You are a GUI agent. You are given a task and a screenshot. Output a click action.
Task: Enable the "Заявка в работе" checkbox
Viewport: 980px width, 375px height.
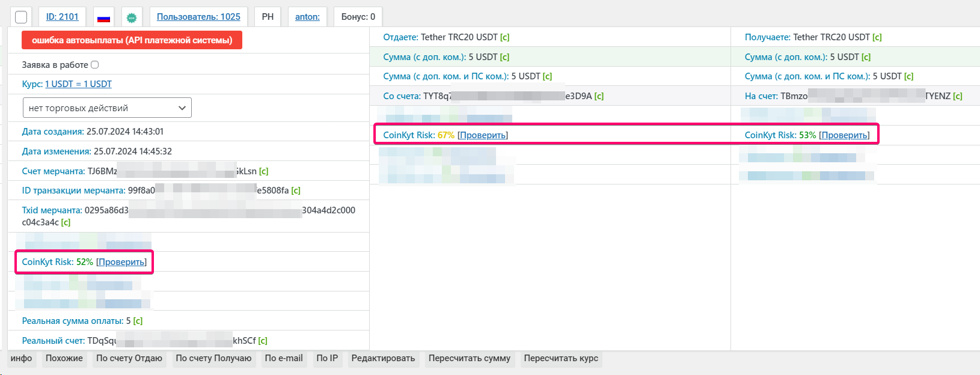94,65
